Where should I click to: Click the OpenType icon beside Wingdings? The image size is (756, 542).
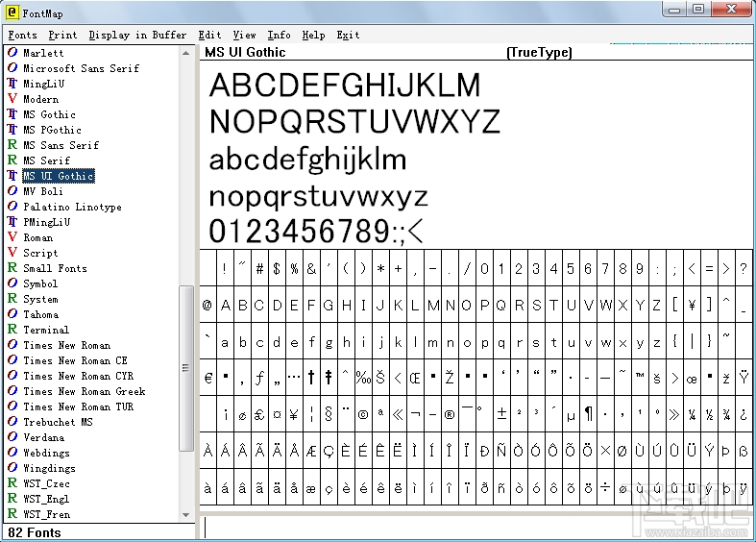tap(12, 468)
